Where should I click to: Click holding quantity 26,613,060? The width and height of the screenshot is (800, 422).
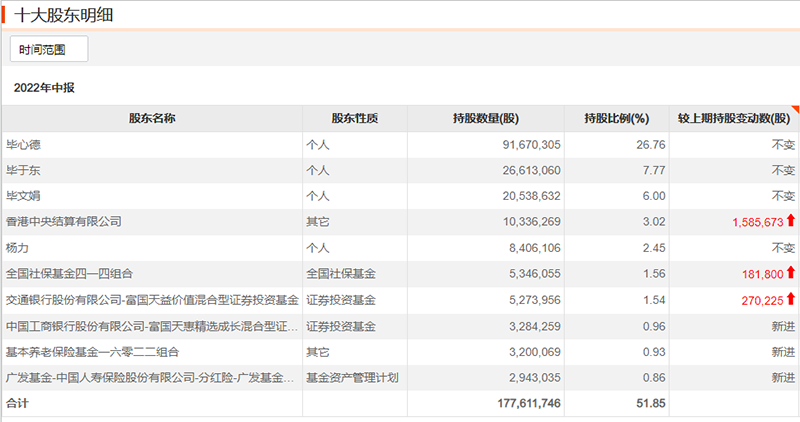(x=531, y=170)
